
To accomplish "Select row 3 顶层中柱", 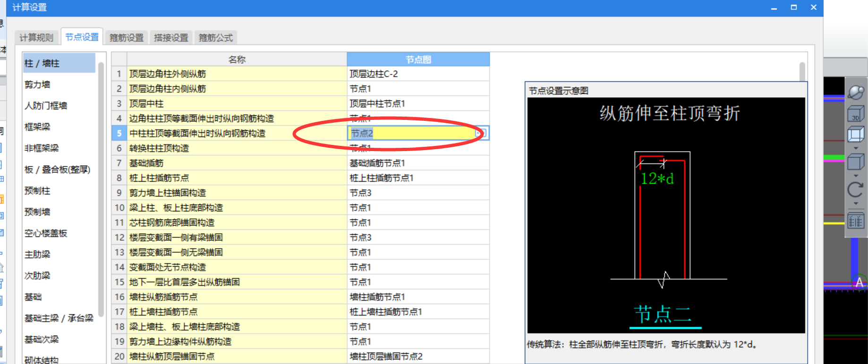I will point(237,103).
